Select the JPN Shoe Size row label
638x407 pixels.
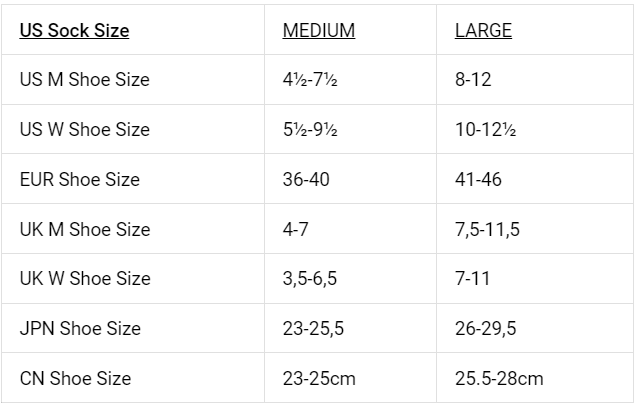80,329
